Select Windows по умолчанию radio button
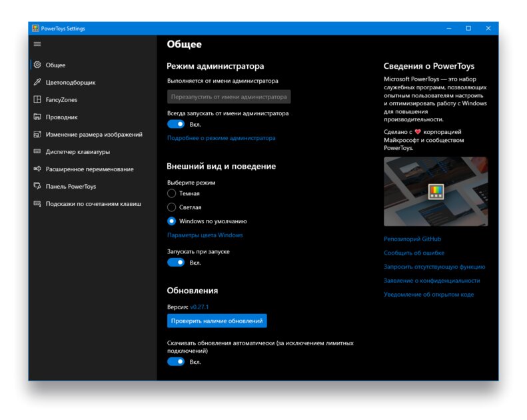This screenshot has height=420, width=527. 171,221
